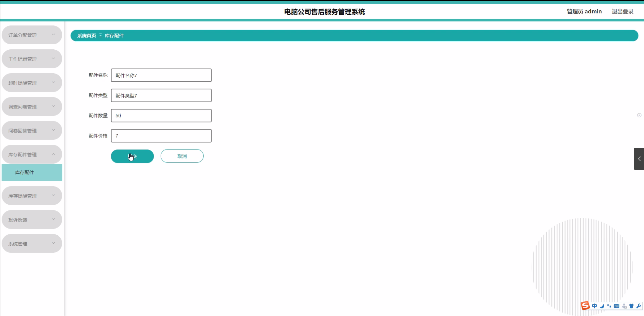The height and width of the screenshot is (316, 644).
Task: Click into the 配件价格 input field
Action: click(161, 136)
